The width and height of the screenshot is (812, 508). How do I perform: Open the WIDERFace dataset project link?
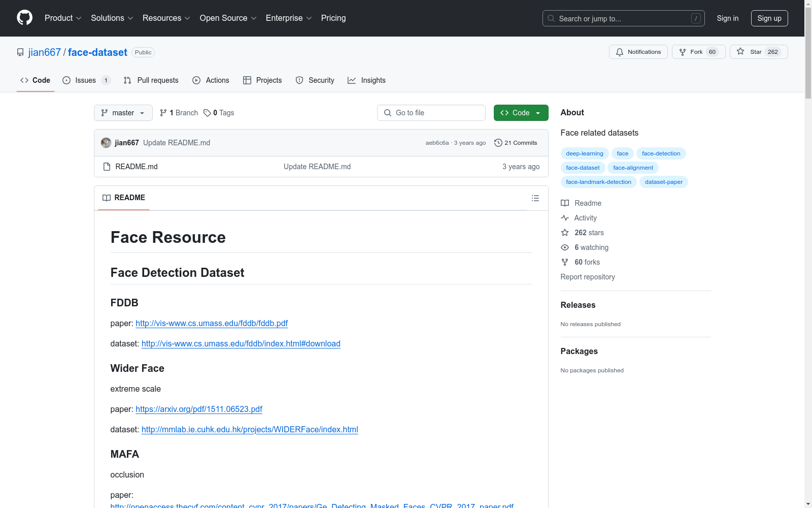pyautogui.click(x=250, y=429)
